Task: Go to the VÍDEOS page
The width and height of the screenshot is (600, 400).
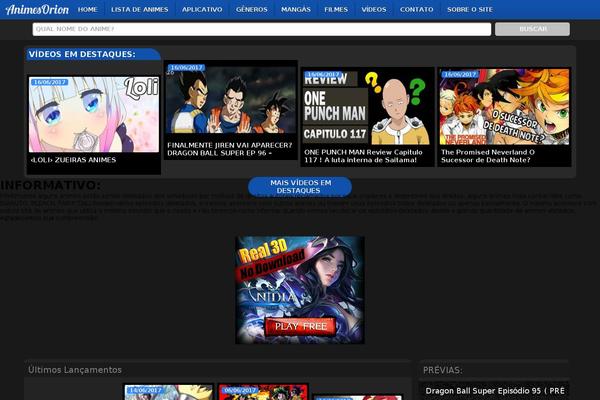Action: click(x=374, y=10)
